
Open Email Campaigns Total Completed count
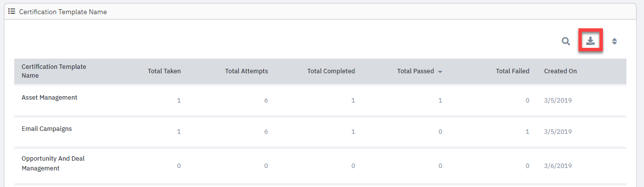353,132
